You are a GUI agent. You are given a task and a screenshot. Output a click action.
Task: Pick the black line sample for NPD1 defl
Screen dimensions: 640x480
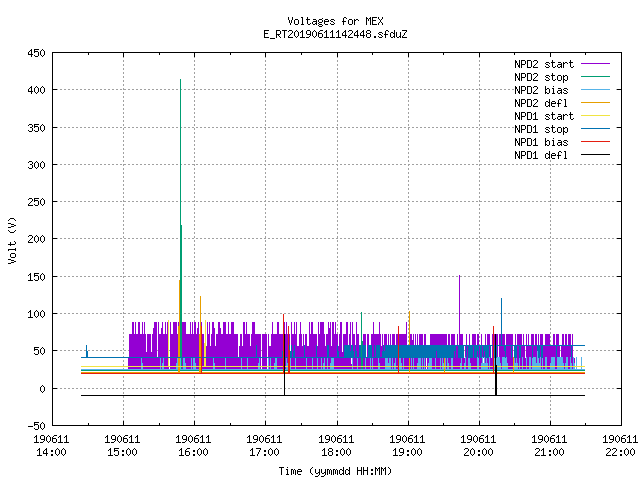point(596,155)
